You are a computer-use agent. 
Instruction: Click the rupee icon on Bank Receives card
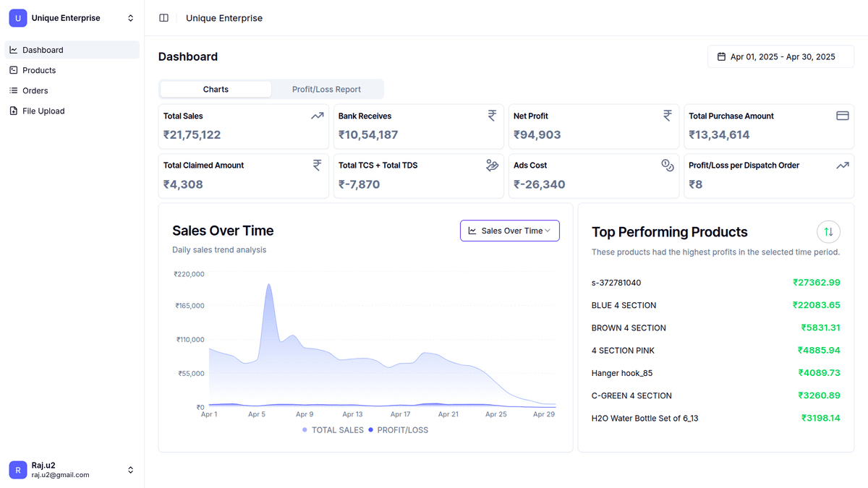492,115
